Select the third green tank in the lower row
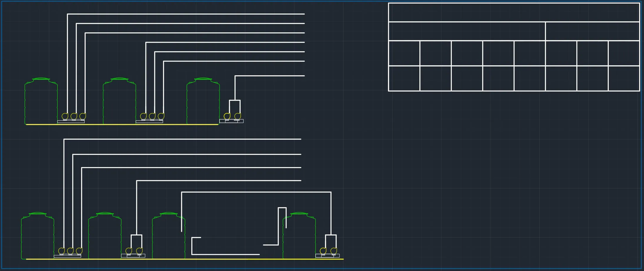Screen dimensions: 644x271 coord(169,236)
